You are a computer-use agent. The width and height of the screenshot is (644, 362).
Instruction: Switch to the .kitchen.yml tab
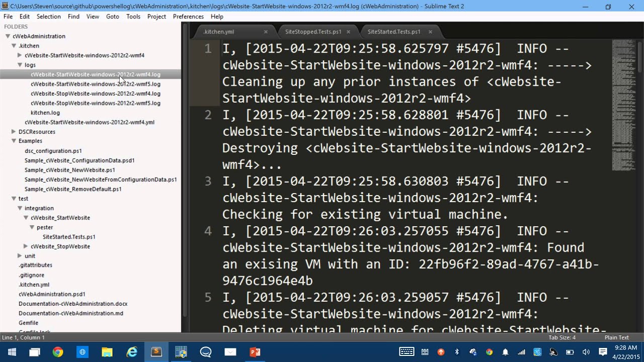(x=219, y=32)
